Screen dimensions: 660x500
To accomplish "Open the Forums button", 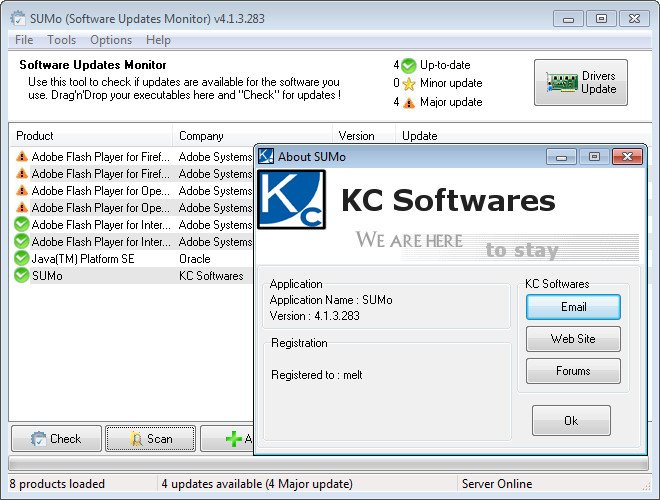I will click(573, 371).
